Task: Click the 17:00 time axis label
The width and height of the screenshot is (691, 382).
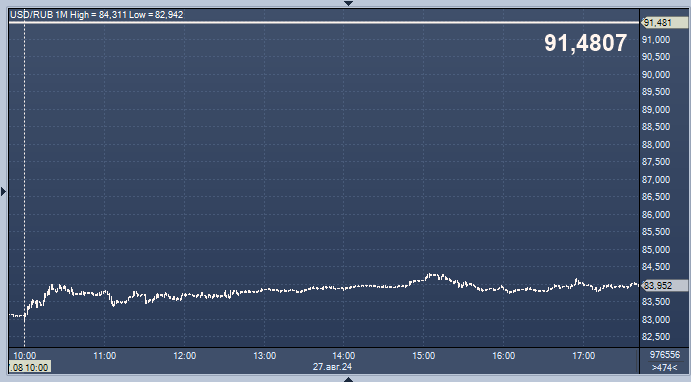Action: 583,356
